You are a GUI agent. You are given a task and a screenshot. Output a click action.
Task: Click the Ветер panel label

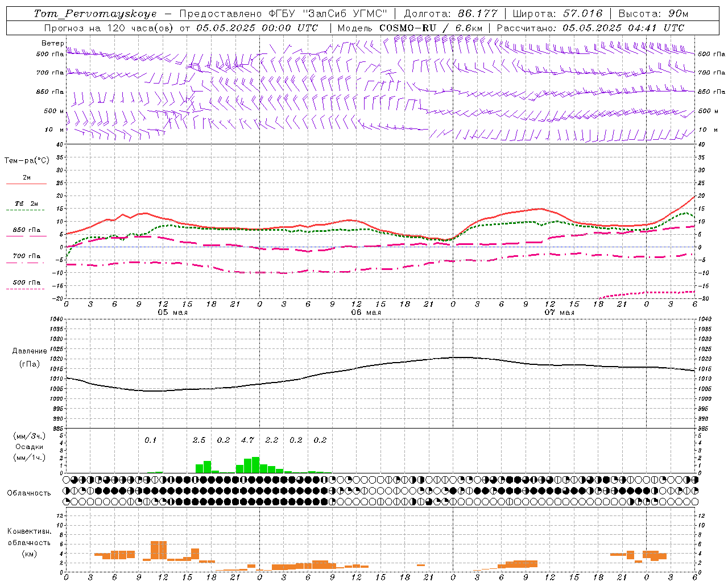pos(52,43)
